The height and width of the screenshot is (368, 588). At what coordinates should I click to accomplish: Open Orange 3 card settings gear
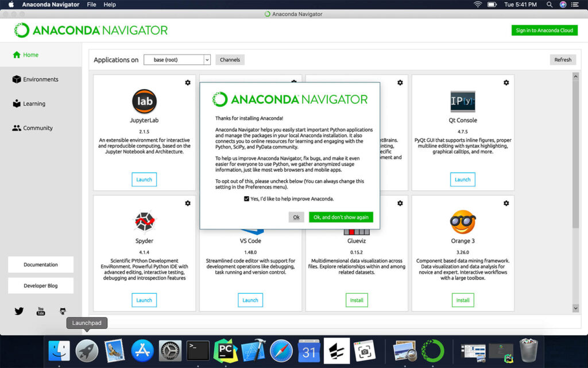506,203
